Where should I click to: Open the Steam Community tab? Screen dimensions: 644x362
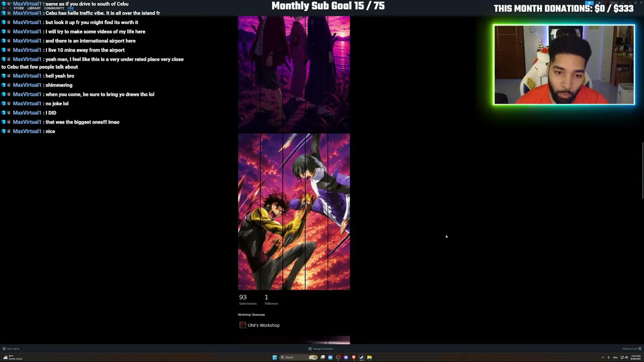click(x=54, y=8)
